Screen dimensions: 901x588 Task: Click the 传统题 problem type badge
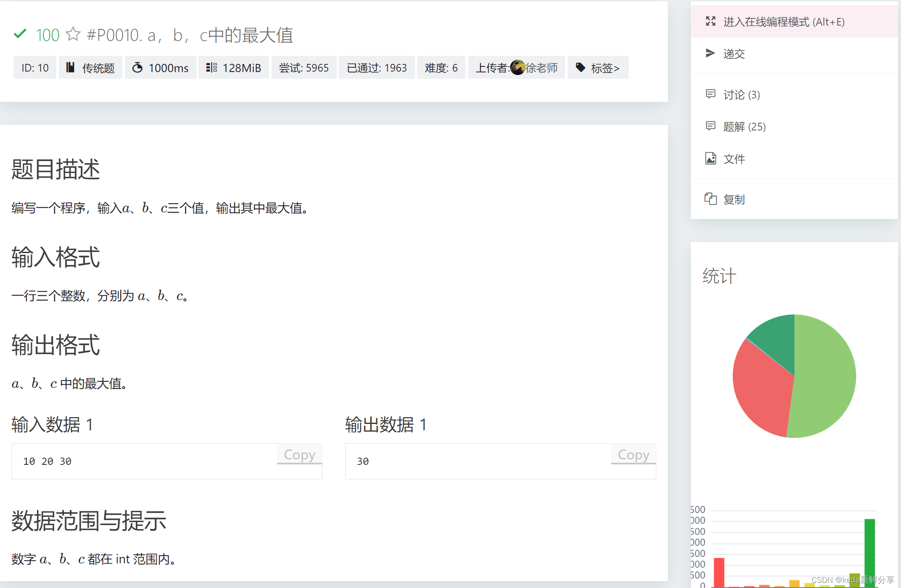point(90,68)
